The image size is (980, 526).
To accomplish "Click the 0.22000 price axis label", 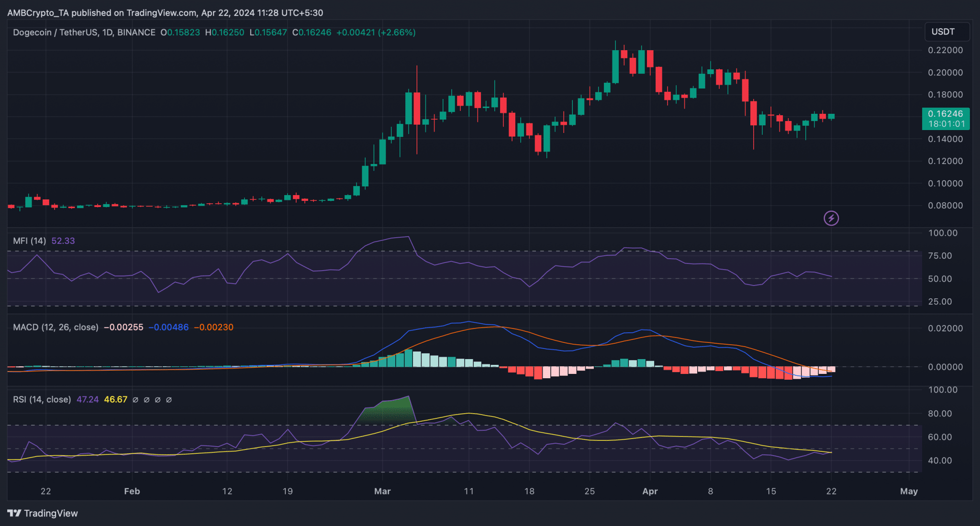I will tap(946, 50).
